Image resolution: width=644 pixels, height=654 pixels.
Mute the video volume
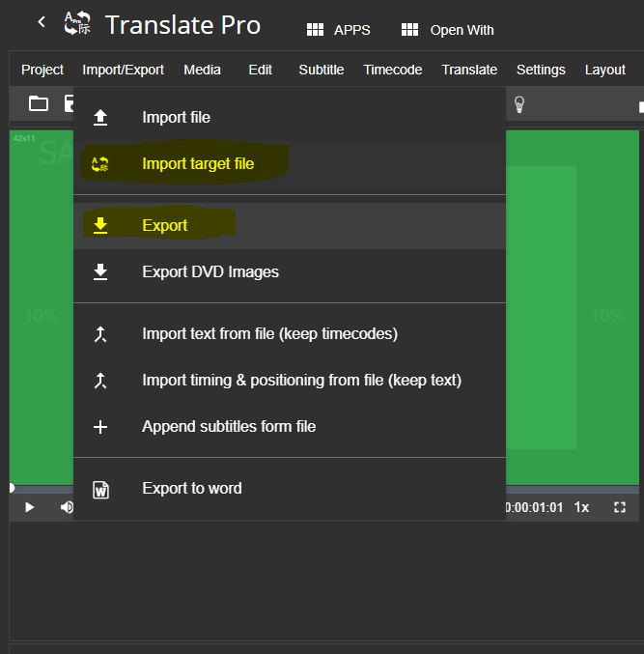(67, 507)
